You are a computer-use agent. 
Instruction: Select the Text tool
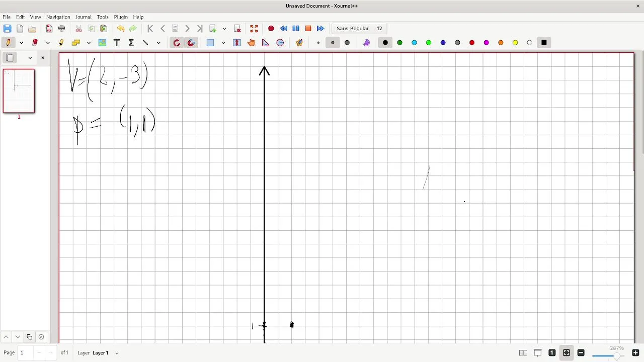[117, 43]
